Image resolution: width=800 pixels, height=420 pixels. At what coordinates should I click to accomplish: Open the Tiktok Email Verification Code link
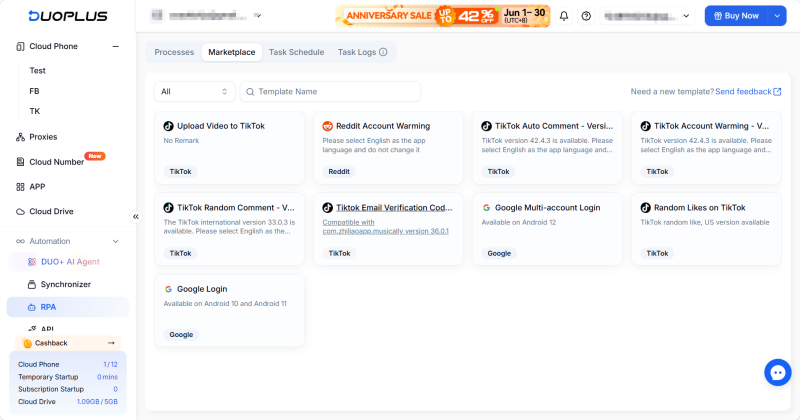[394, 208]
